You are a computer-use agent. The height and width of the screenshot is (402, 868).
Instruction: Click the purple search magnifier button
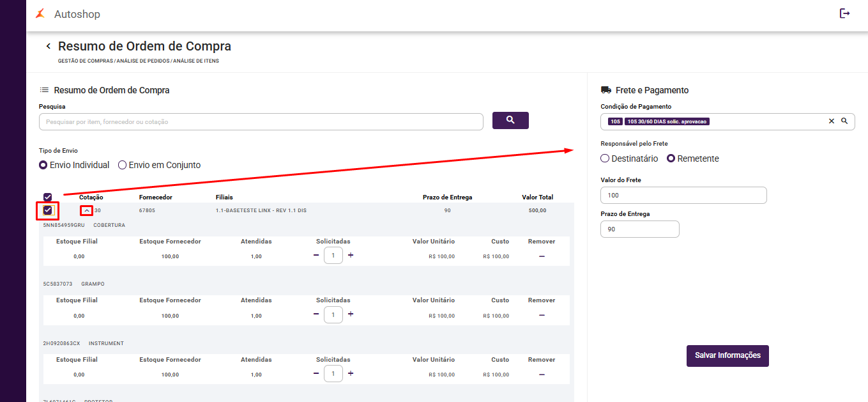tap(510, 120)
